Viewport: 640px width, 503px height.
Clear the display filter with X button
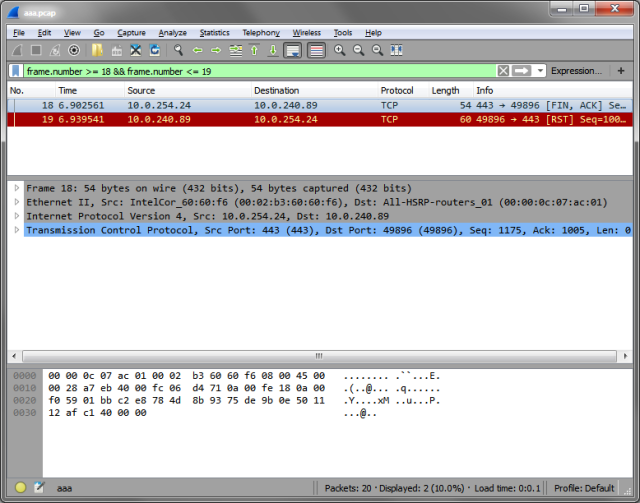click(503, 71)
